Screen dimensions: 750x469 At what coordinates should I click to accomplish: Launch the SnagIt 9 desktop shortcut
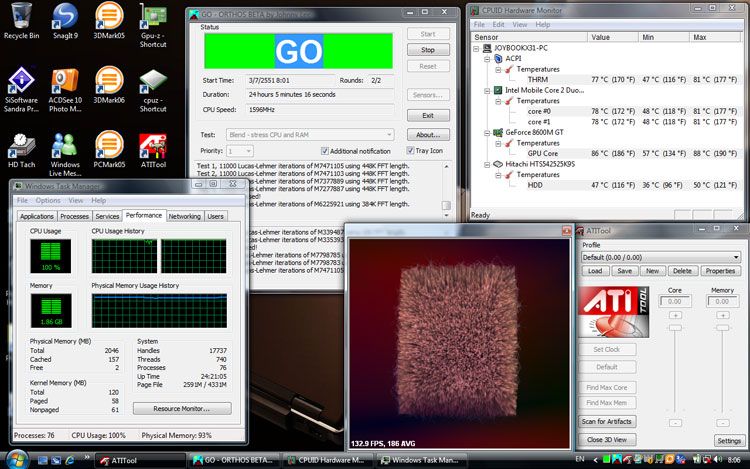coord(65,21)
